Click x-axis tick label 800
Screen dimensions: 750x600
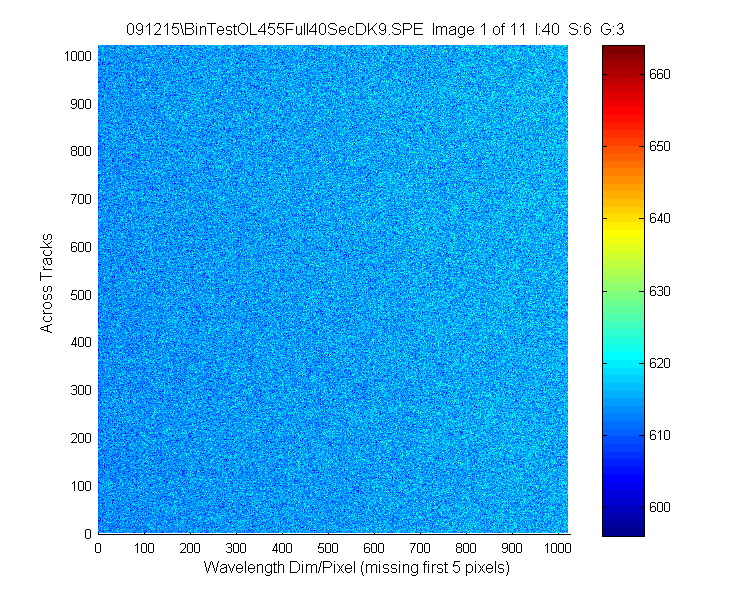click(466, 548)
